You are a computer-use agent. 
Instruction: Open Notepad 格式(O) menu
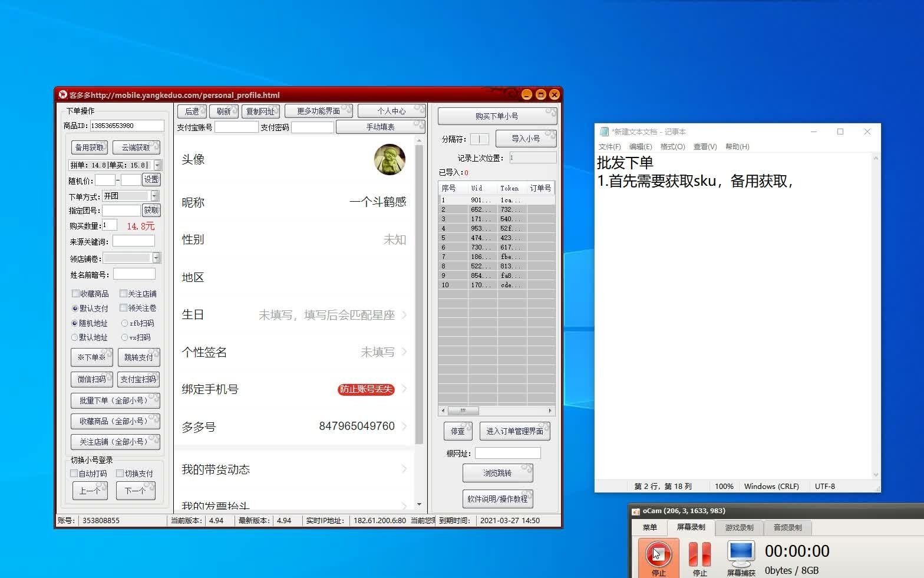point(672,147)
